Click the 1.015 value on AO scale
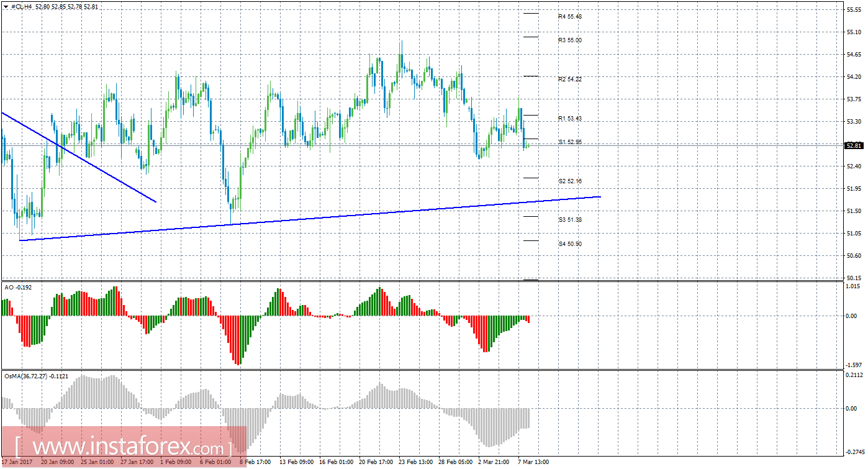 [x=854, y=286]
